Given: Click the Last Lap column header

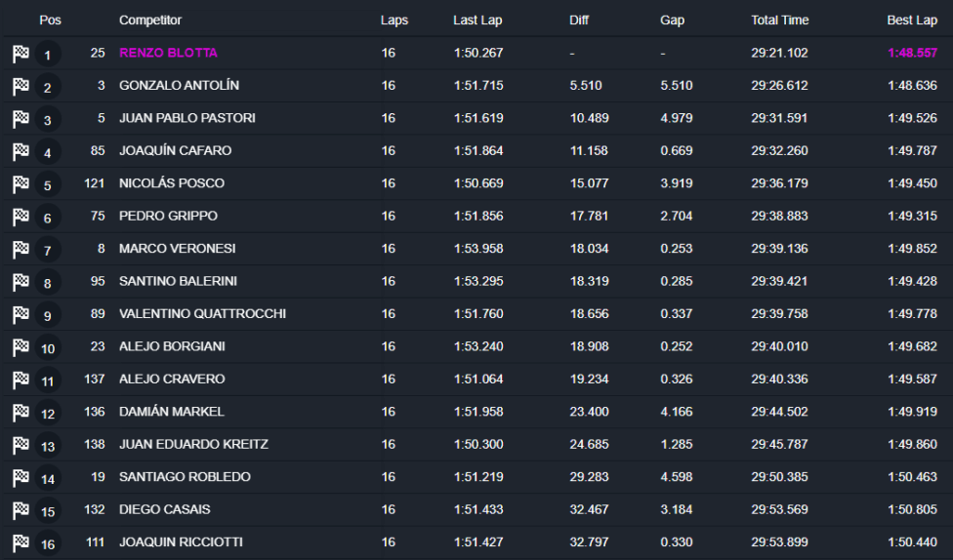Looking at the screenshot, I should click(x=477, y=20).
